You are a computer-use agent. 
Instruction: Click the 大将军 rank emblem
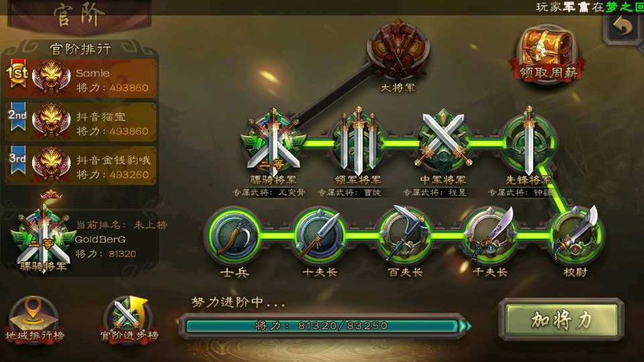point(398,49)
